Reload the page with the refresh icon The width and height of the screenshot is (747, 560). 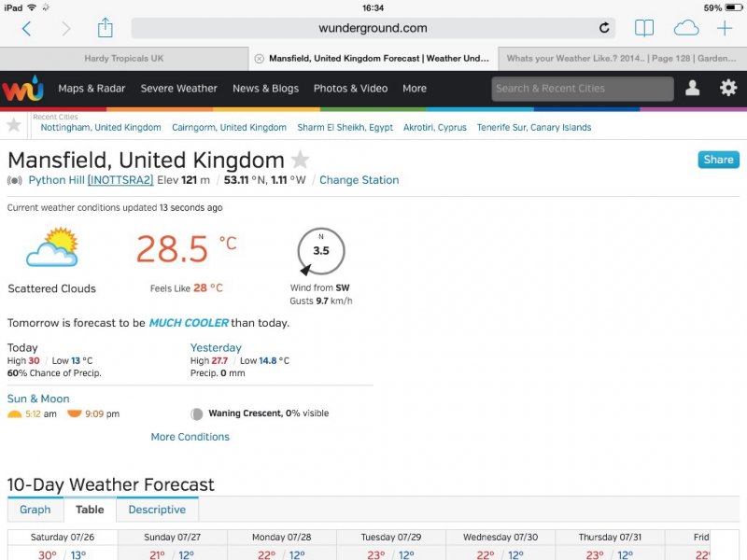tap(604, 28)
